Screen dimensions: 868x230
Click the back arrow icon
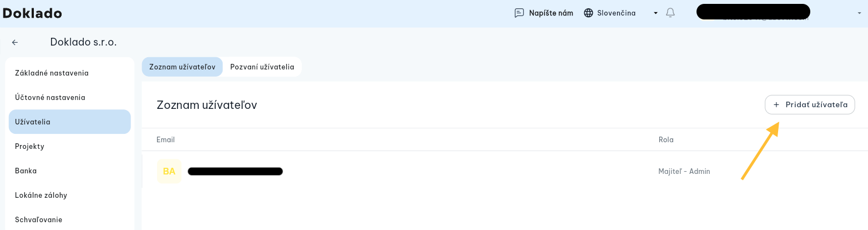(15, 42)
